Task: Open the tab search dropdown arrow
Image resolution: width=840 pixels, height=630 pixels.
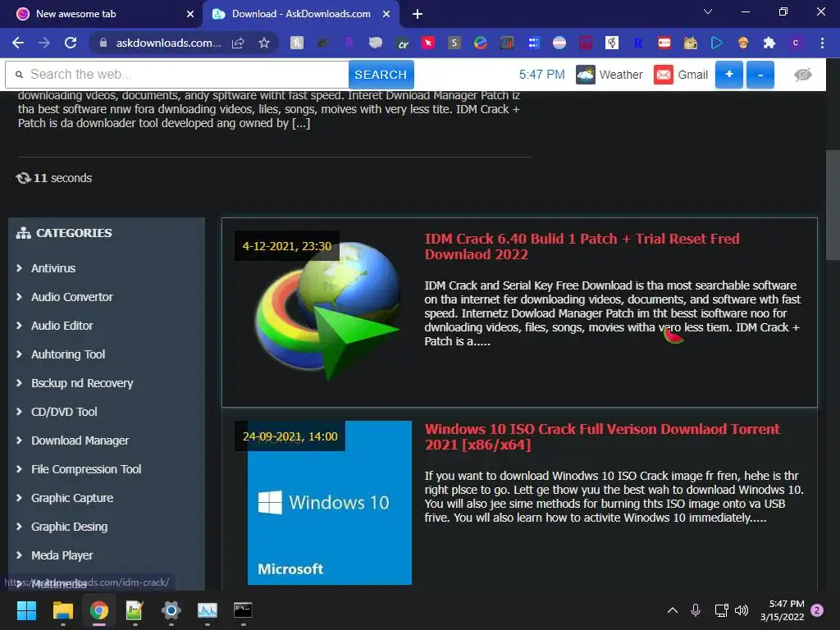Action: click(708, 11)
